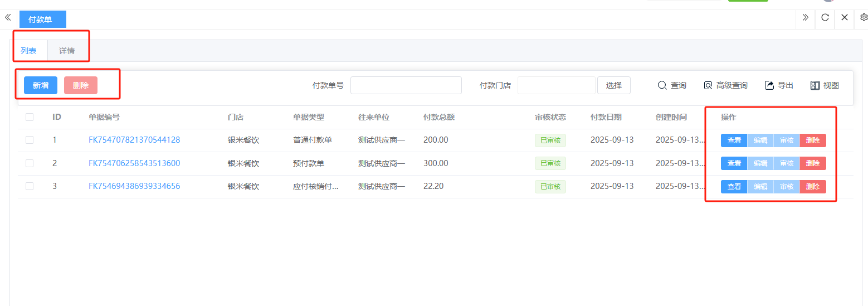Click the blue 新增 button
Image resolution: width=868 pixels, height=306 pixels.
[41, 85]
